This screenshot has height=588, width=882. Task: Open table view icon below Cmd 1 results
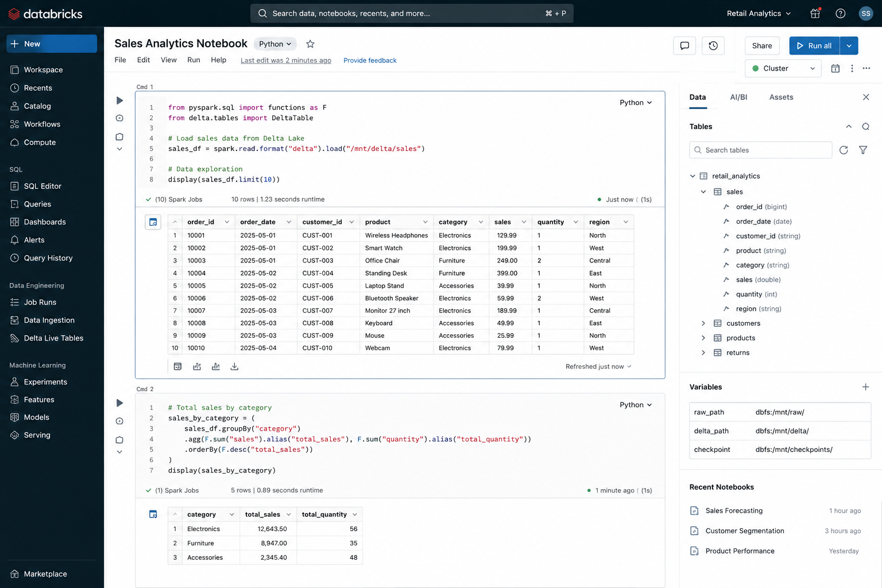(x=177, y=366)
